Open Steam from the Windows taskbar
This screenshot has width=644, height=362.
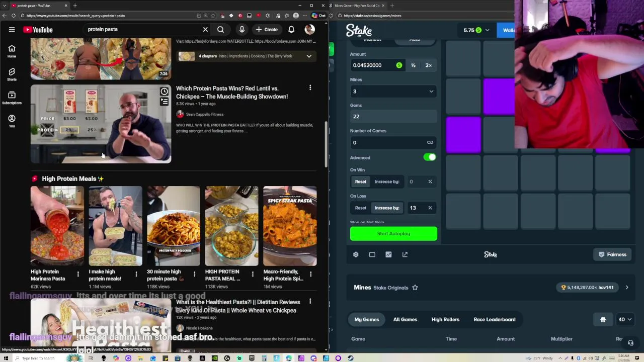tap(350, 358)
